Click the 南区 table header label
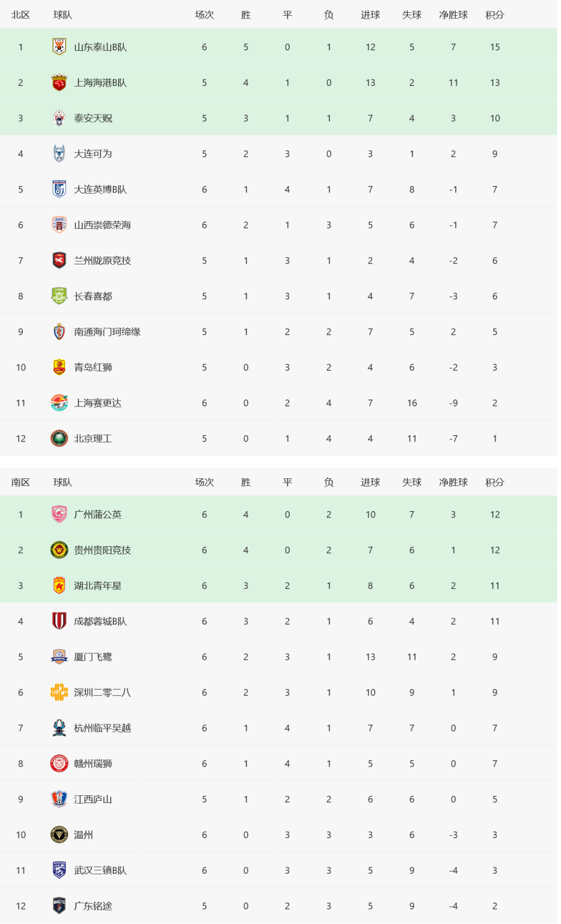Image resolution: width=561 pixels, height=924 pixels. (20, 482)
